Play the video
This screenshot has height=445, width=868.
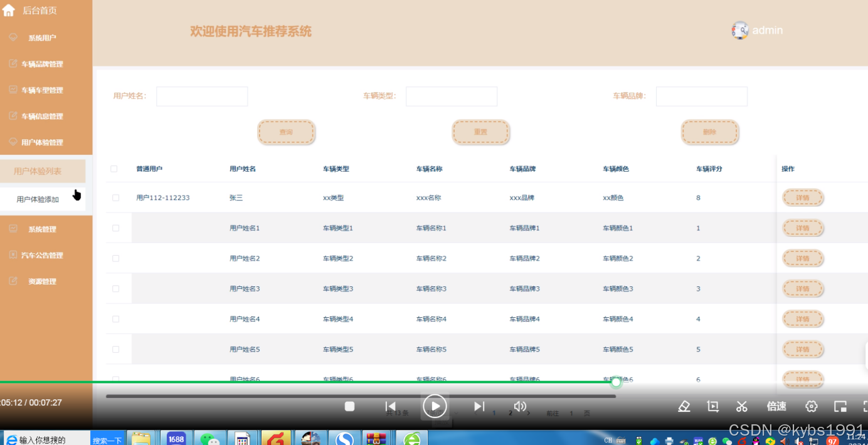[435, 406]
